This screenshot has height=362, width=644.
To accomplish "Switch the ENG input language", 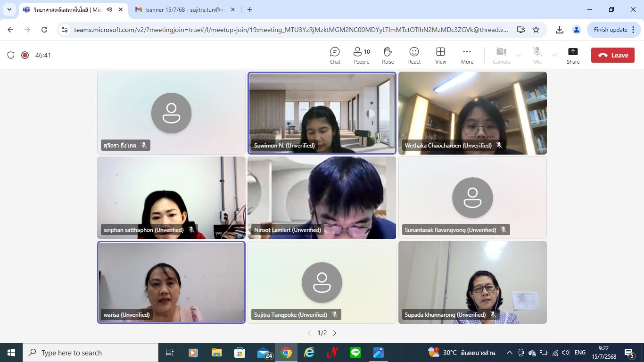I will tap(580, 353).
